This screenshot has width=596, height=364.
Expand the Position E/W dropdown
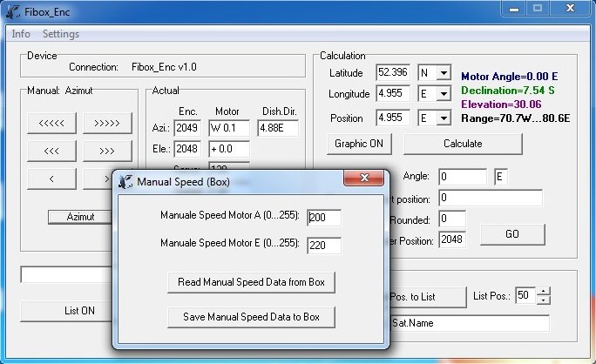[x=444, y=118]
